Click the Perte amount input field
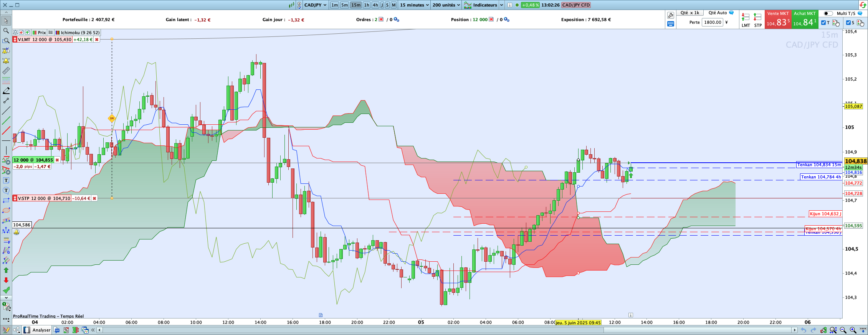This screenshot has height=335, width=868. [x=713, y=22]
